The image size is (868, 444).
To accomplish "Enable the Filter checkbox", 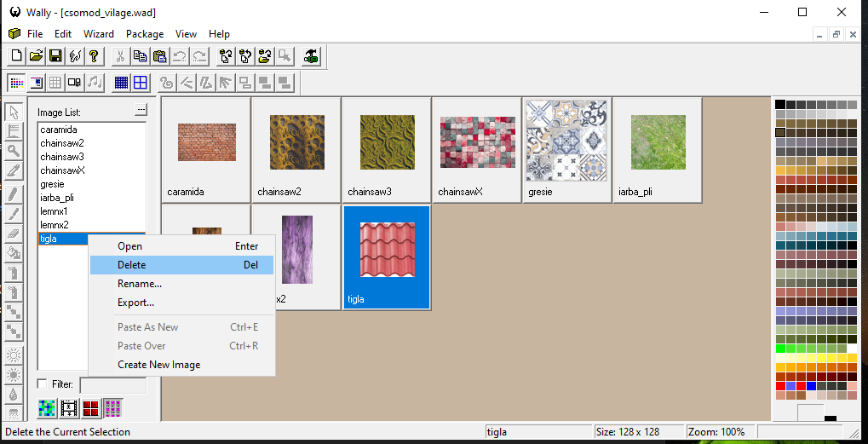I will tap(43, 384).
